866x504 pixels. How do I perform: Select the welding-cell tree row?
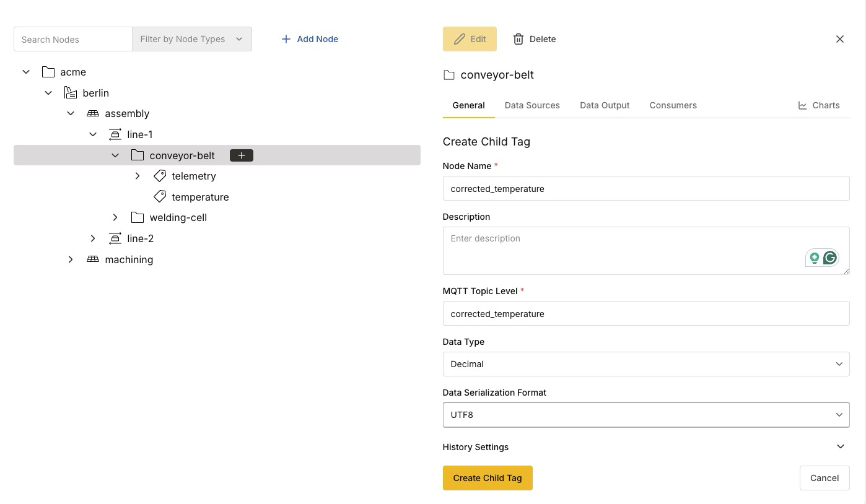tap(217, 217)
